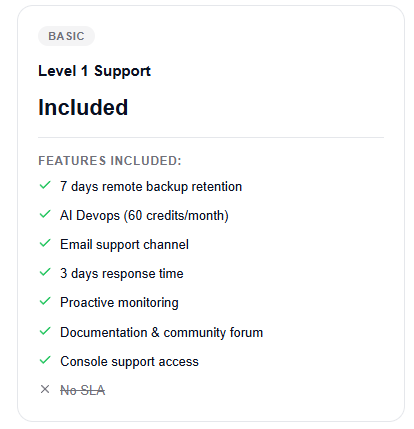Click checkmark beside 7 days backup retention
Viewport: 414px width, 429px height.
(x=45, y=185)
